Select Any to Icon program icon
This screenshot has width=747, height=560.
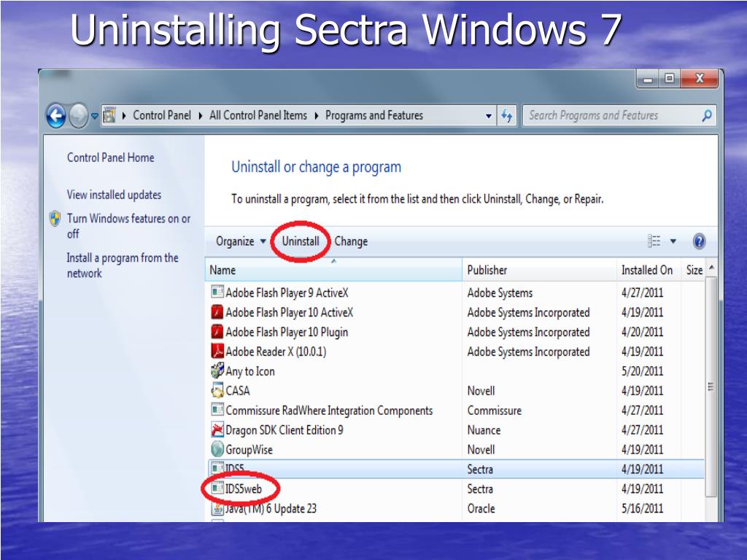click(x=217, y=370)
